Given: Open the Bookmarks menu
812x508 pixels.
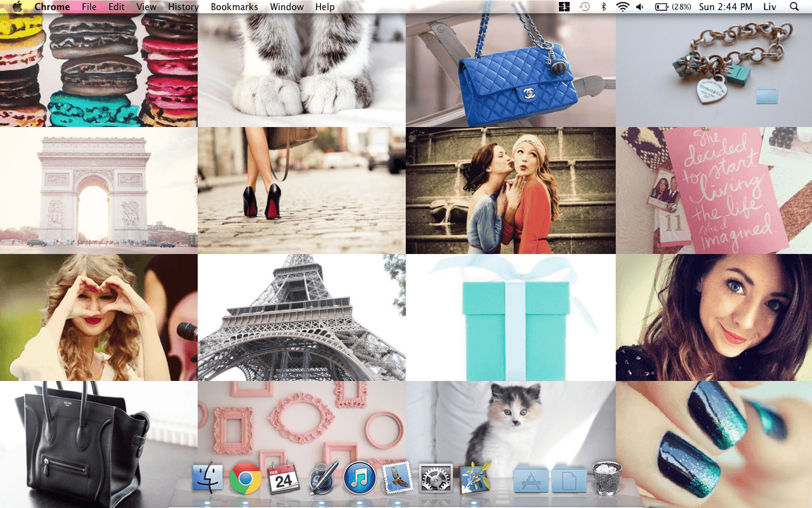Looking at the screenshot, I should click(x=234, y=6).
